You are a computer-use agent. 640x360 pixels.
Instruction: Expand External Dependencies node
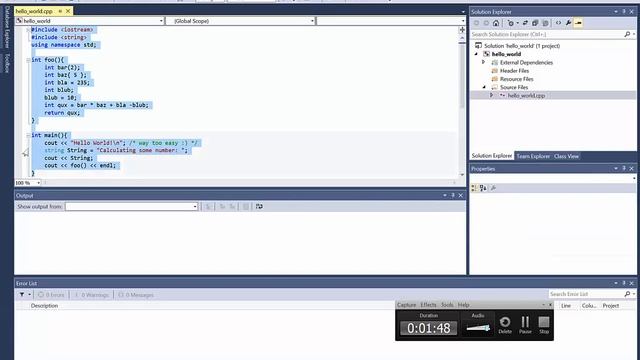click(484, 62)
